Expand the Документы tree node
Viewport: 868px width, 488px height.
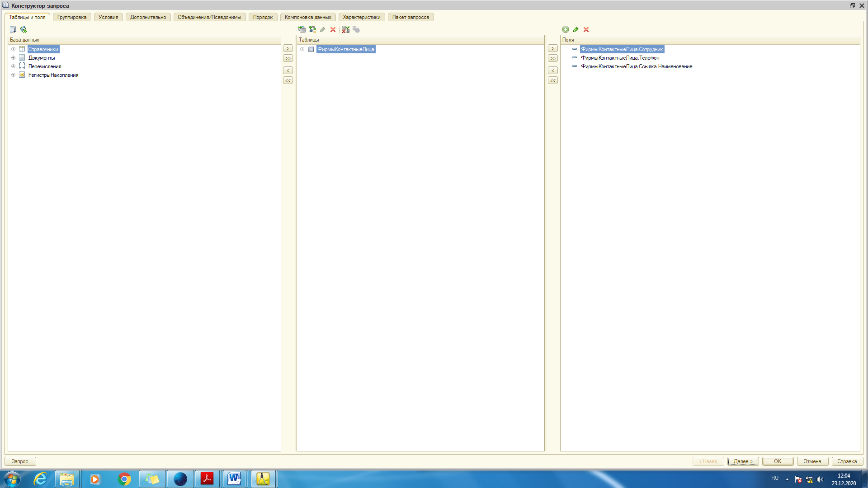tap(13, 58)
